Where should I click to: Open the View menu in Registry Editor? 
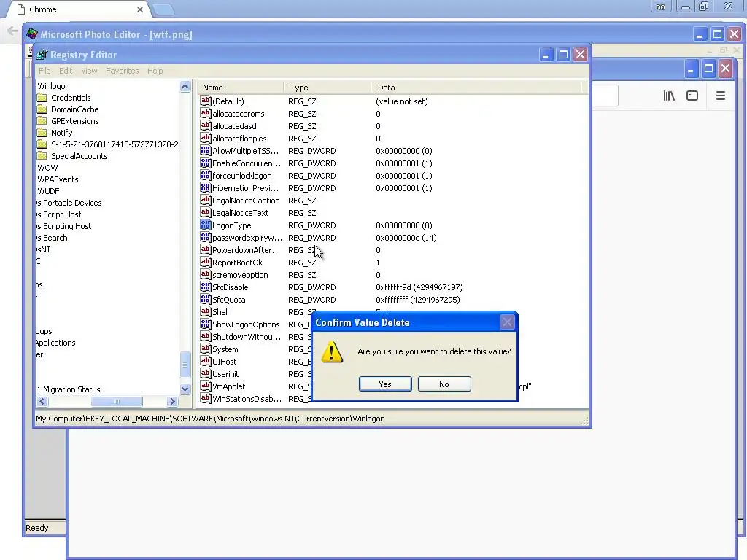tap(89, 71)
